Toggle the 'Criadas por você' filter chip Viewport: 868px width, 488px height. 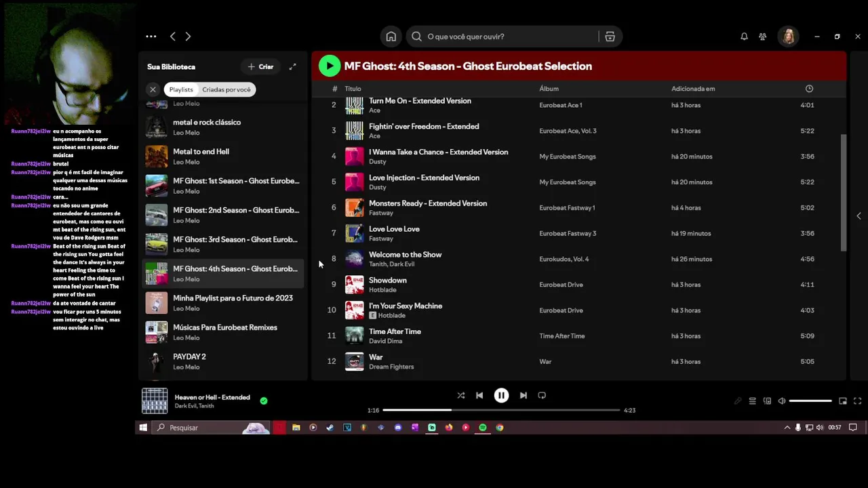click(226, 89)
